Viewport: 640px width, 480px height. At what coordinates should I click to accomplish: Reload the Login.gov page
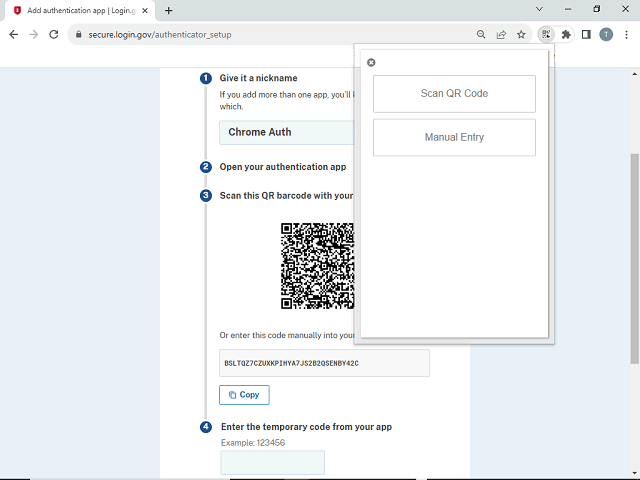pyautogui.click(x=53, y=35)
